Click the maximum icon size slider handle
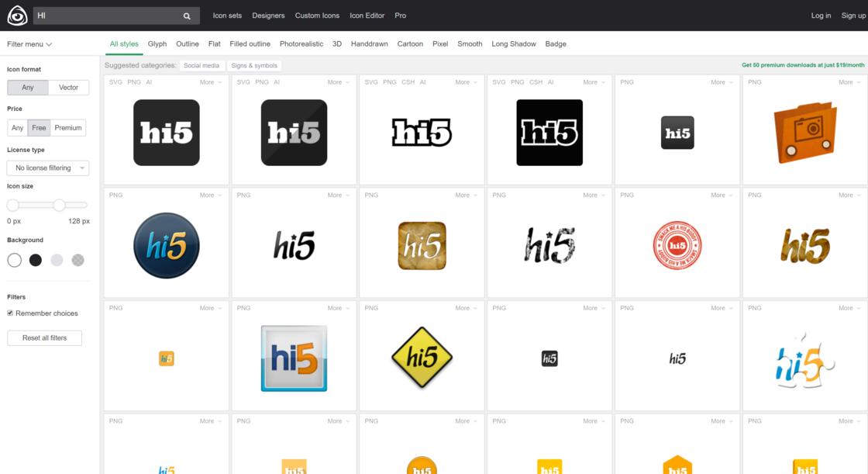The width and height of the screenshot is (868, 474). [59, 205]
